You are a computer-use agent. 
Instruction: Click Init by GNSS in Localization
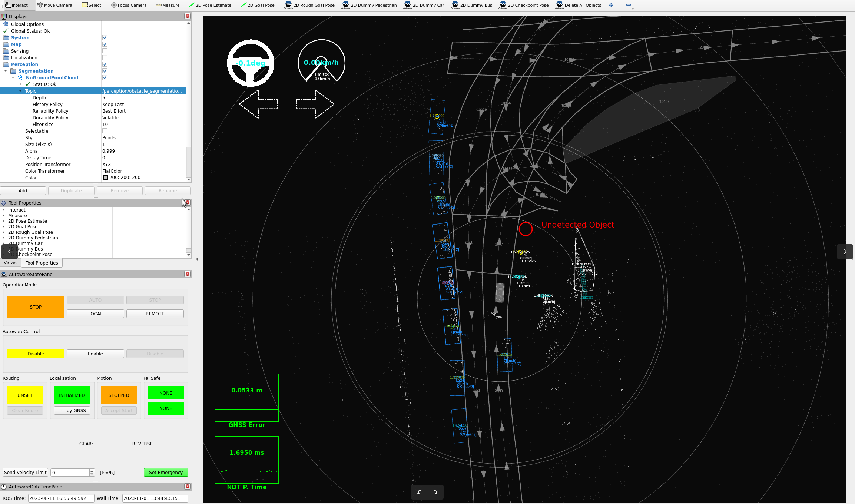point(72,410)
